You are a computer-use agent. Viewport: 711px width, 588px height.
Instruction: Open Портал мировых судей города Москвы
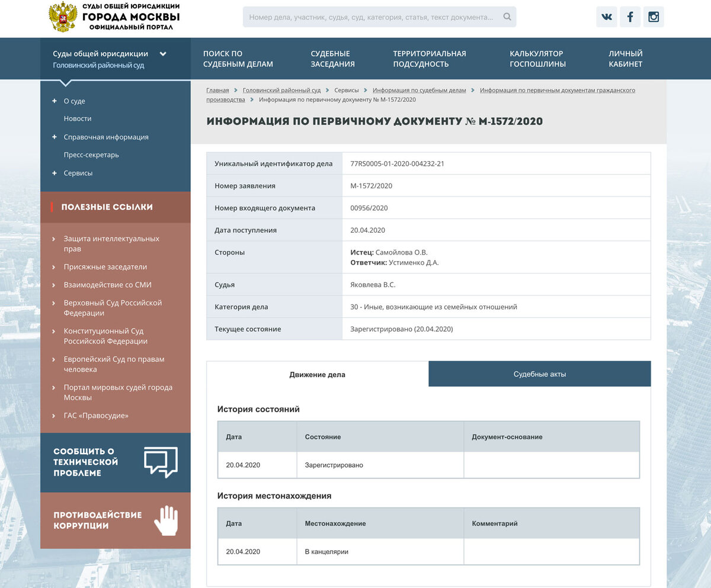click(x=118, y=393)
